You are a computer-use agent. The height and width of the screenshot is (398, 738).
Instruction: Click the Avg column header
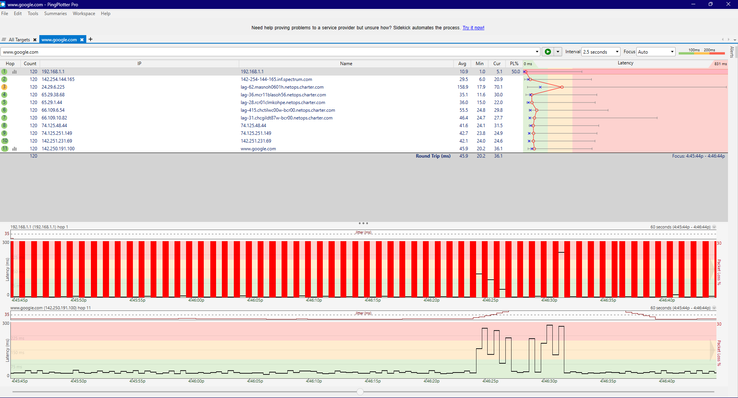[x=462, y=64]
